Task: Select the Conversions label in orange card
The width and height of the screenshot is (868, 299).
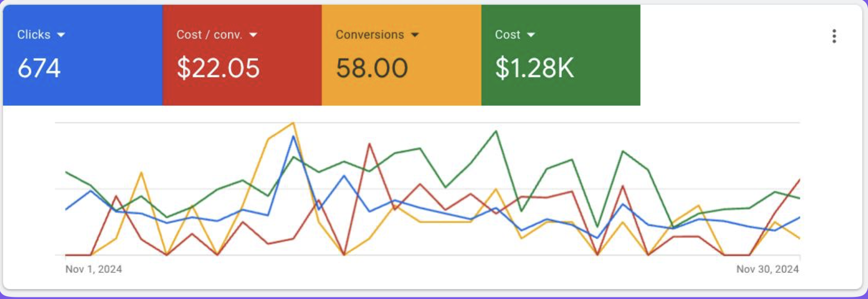Action: 369,35
